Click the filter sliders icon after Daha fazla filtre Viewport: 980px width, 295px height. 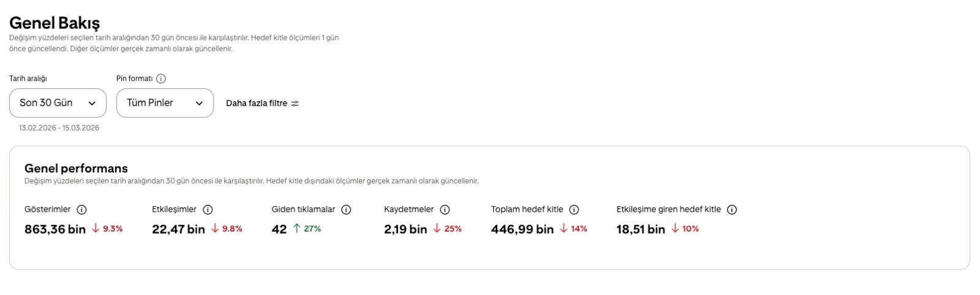point(295,103)
